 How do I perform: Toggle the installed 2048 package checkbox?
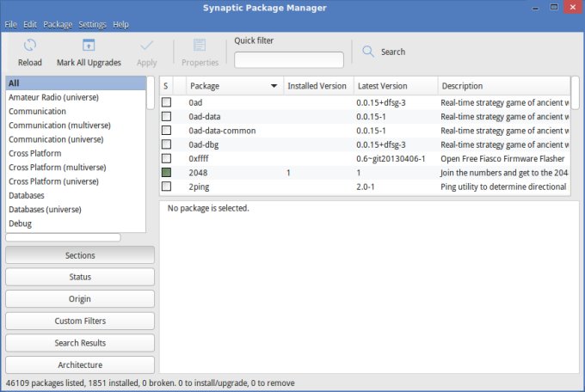167,173
